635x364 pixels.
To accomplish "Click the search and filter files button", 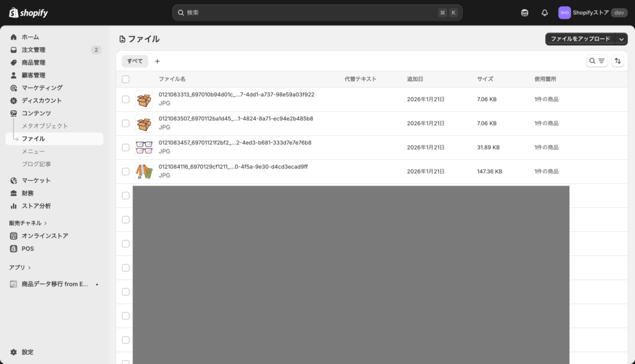I will 597,61.
